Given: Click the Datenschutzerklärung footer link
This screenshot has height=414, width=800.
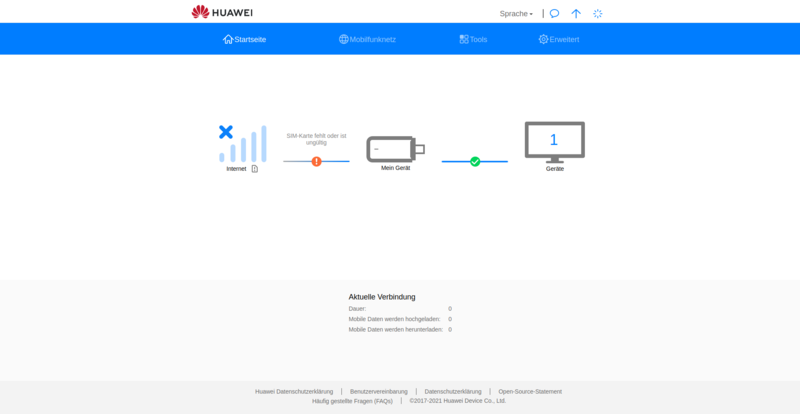Looking at the screenshot, I should tap(453, 391).
